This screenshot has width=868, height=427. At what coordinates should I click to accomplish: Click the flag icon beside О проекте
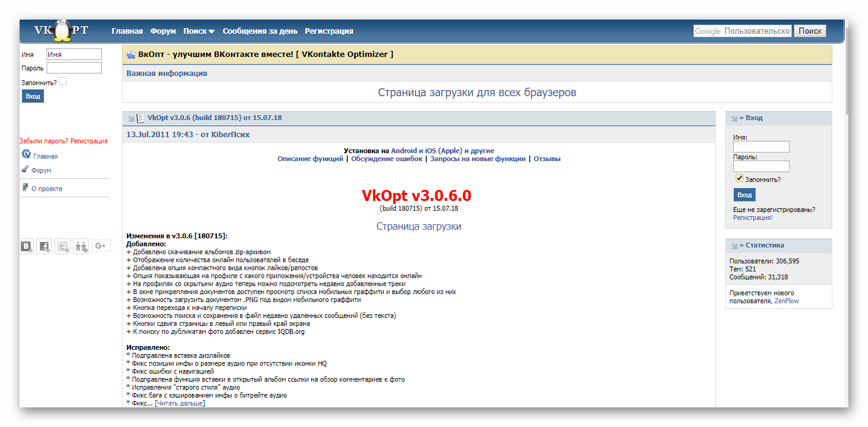pyautogui.click(x=25, y=187)
